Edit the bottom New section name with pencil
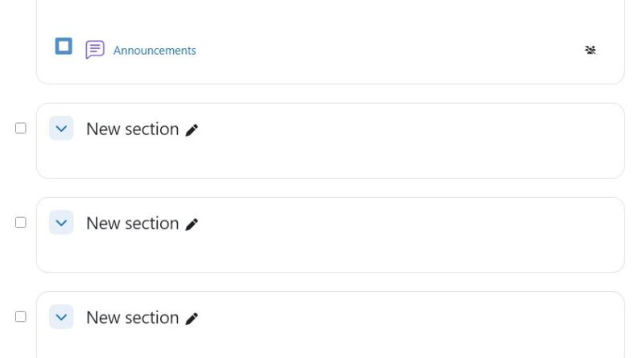644x358 pixels. click(192, 319)
